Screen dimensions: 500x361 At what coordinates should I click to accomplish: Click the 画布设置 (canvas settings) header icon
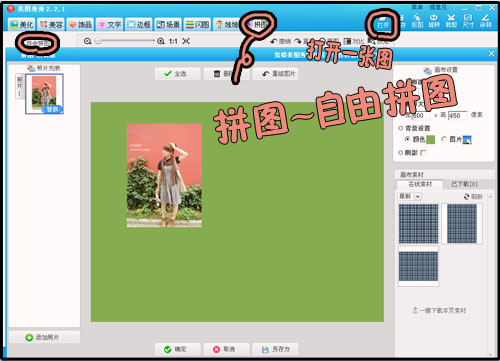pos(427,70)
